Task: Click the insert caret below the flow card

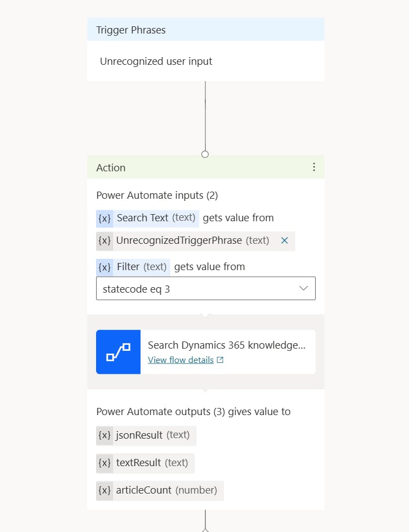Action: point(205,389)
